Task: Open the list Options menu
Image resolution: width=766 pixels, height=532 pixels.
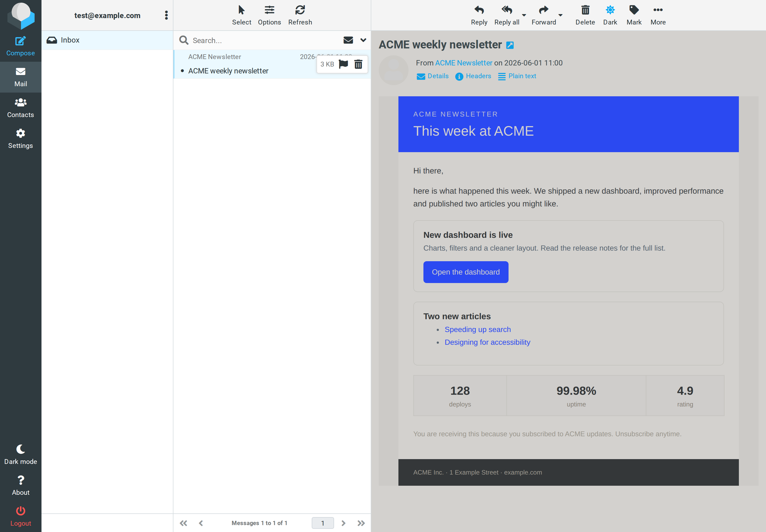Action: pyautogui.click(x=269, y=15)
